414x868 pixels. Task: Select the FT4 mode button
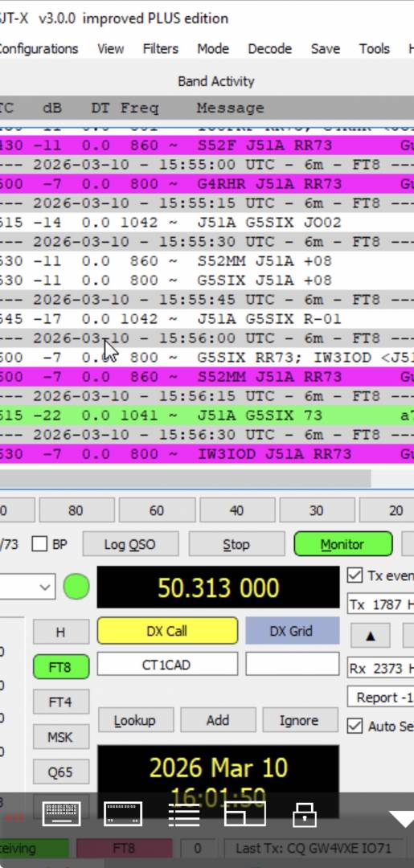tap(60, 702)
